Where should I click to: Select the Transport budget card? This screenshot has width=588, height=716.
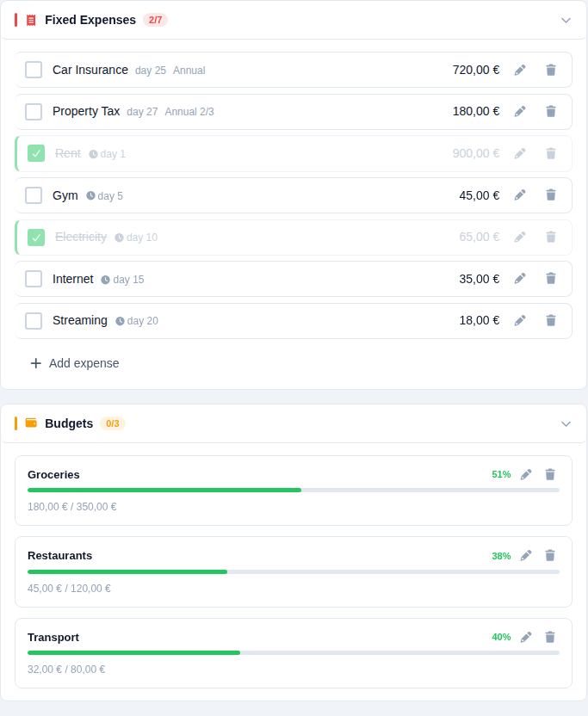[294, 653]
